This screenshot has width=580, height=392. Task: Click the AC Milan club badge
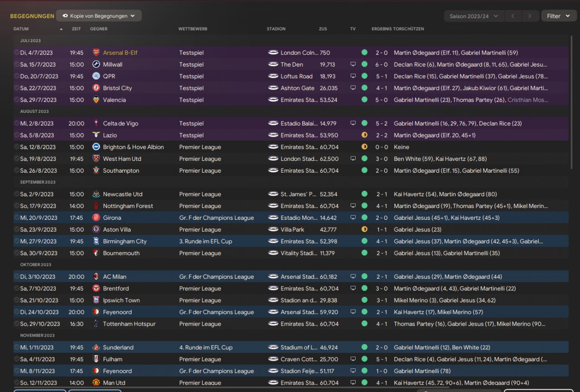pyautogui.click(x=96, y=276)
